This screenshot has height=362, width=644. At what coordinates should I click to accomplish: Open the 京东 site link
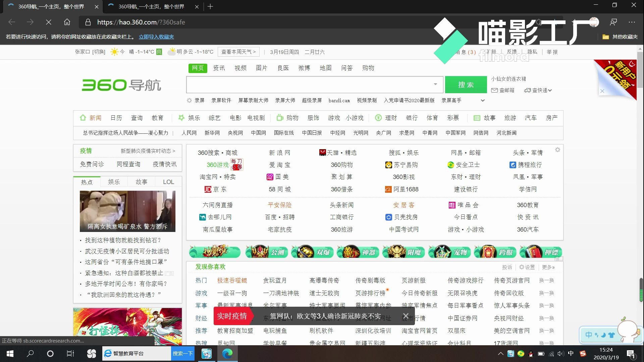[215, 189]
